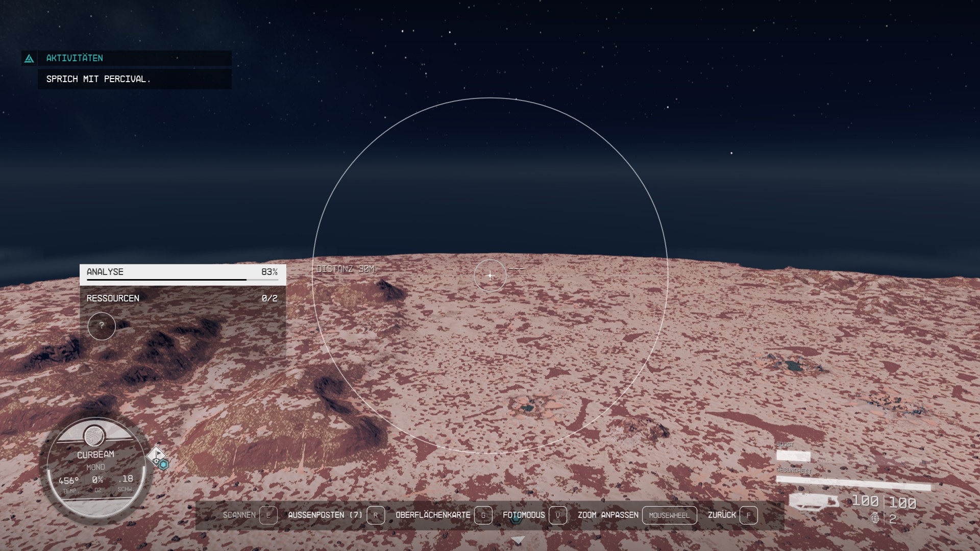
Task: Click the downward arrow below the command bar
Action: [x=518, y=540]
